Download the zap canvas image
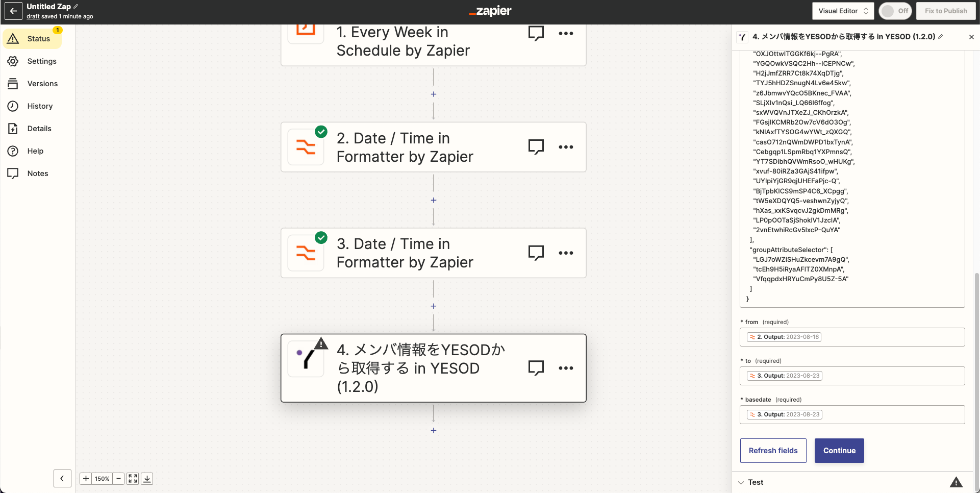 pos(147,479)
